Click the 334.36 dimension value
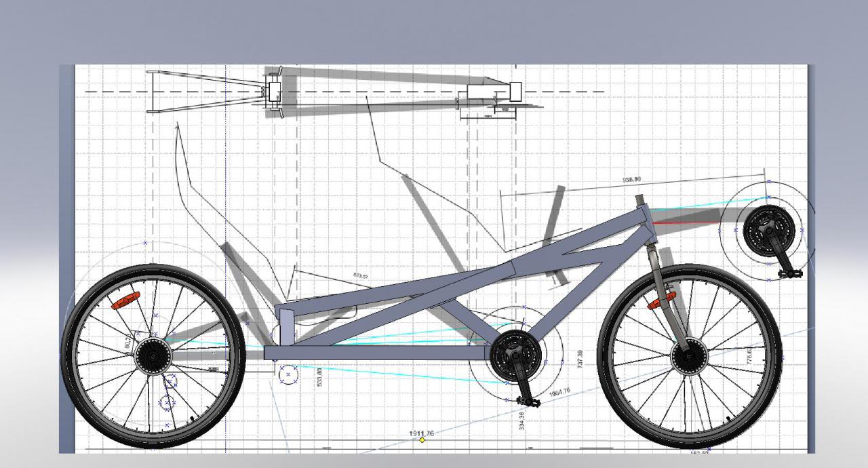This screenshot has width=868, height=468. point(521,420)
